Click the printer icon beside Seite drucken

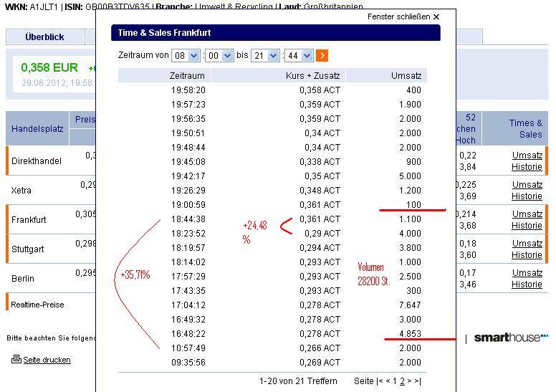click(x=16, y=359)
